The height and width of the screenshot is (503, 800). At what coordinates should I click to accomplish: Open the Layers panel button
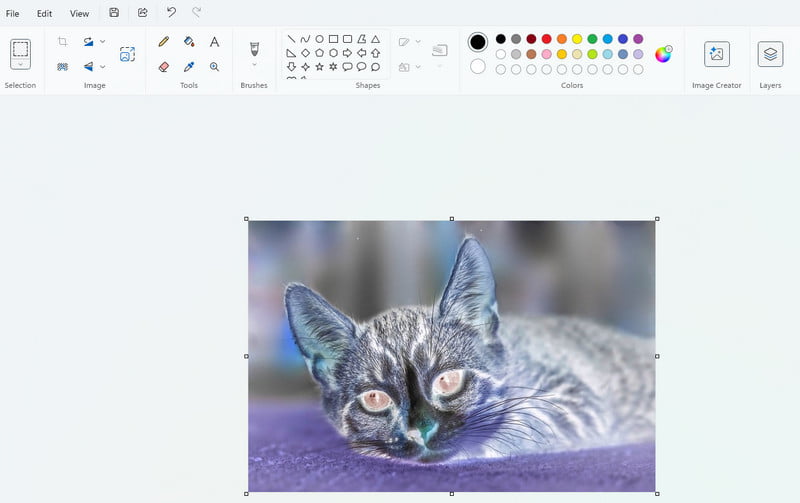(770, 54)
